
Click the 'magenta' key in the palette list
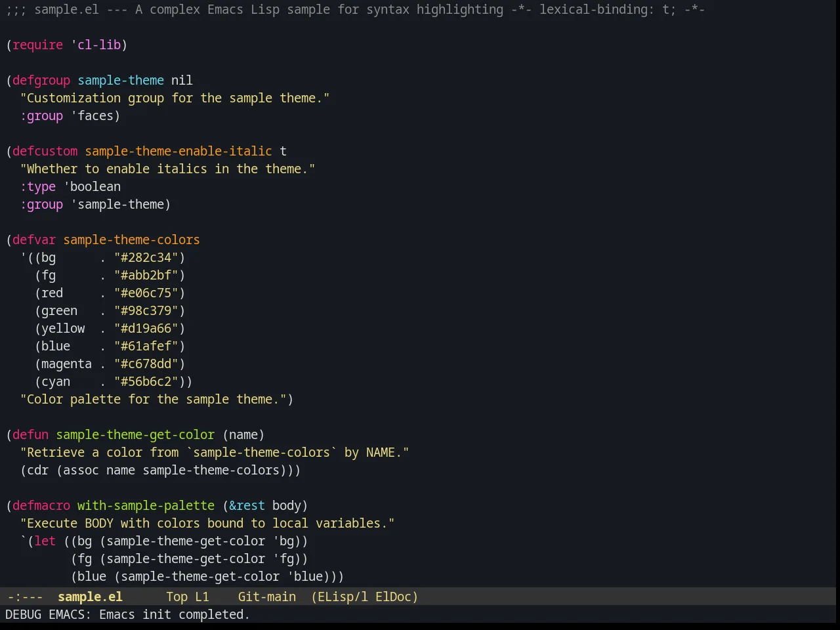coord(66,364)
